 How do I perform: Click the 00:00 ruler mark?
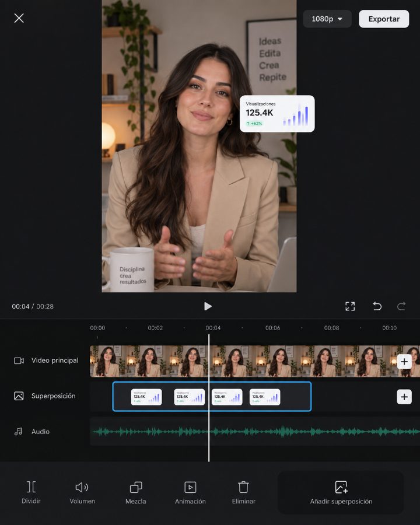[97, 328]
